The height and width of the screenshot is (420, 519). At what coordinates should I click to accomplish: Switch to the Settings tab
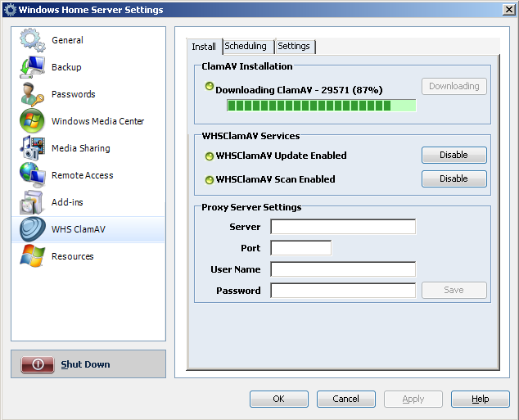pyautogui.click(x=294, y=47)
